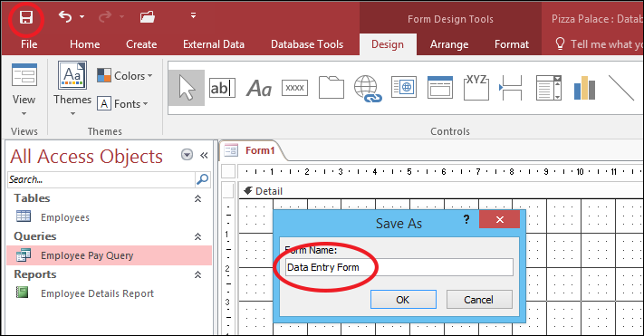Select the Web Browser Control icon
644x336 pixels.
coord(404,87)
